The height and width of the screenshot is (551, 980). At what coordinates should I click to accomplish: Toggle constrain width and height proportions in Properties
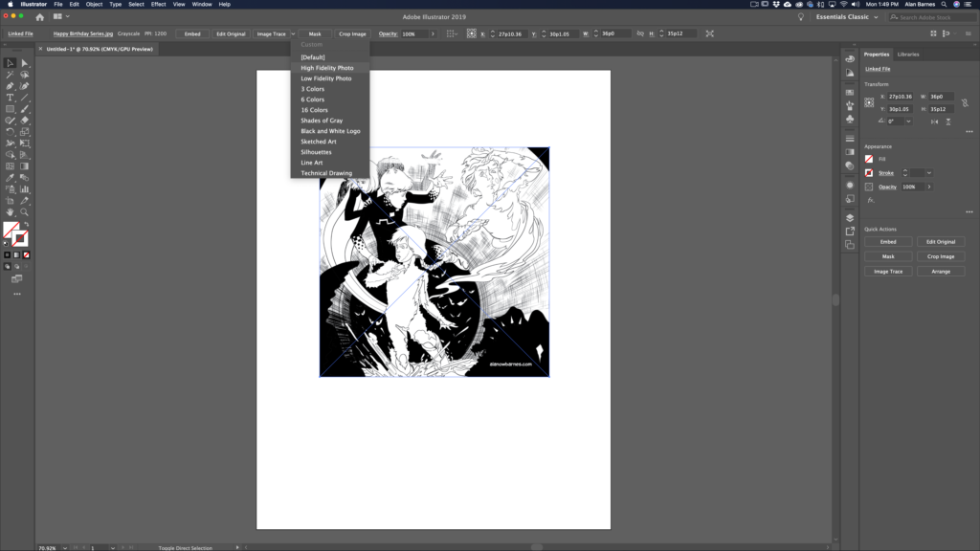coord(965,102)
